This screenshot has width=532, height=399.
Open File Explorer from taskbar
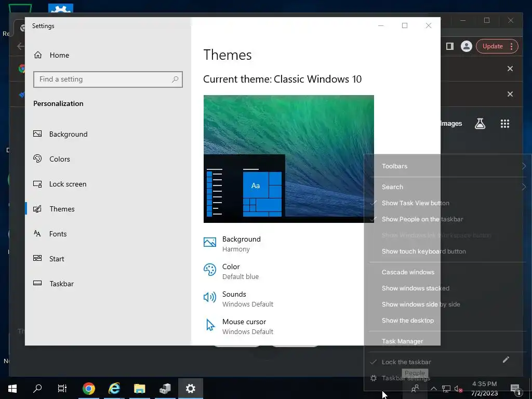click(x=139, y=389)
